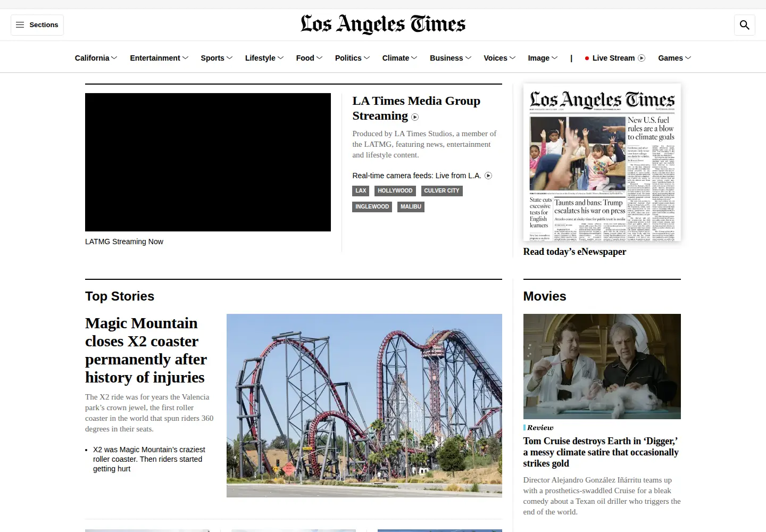Open the Magic Mountain X2 coaster headline

[x=146, y=350]
